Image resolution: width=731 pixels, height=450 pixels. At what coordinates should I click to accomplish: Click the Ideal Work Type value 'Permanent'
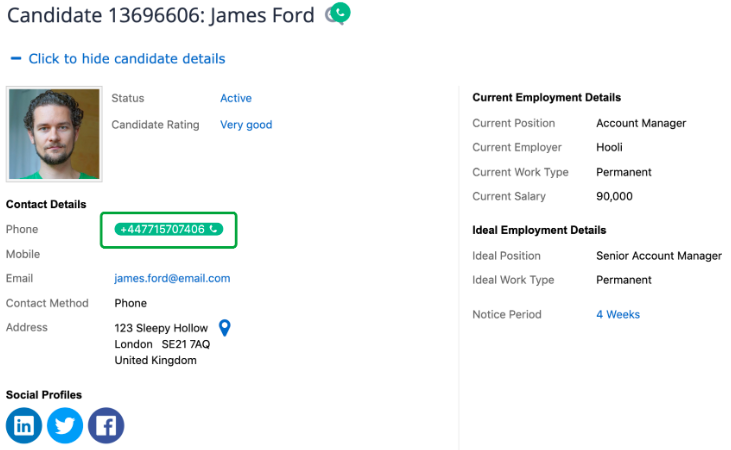coord(624,280)
